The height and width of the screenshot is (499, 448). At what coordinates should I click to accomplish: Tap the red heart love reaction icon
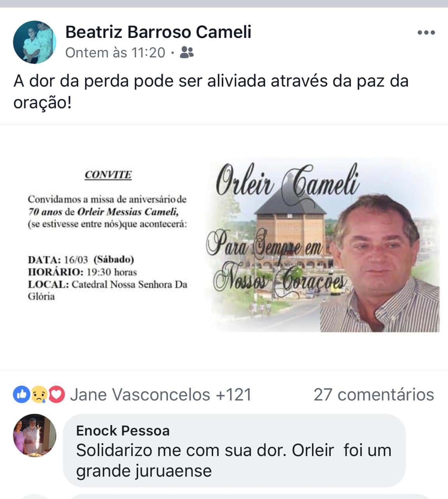coord(56,395)
